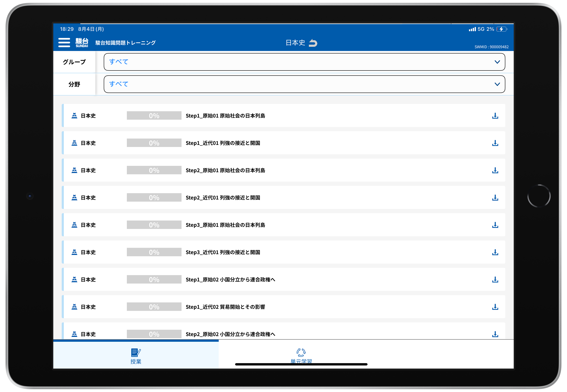Click the 18:29 clock in status bar
Image resolution: width=567 pixels, height=392 pixels.
point(67,29)
